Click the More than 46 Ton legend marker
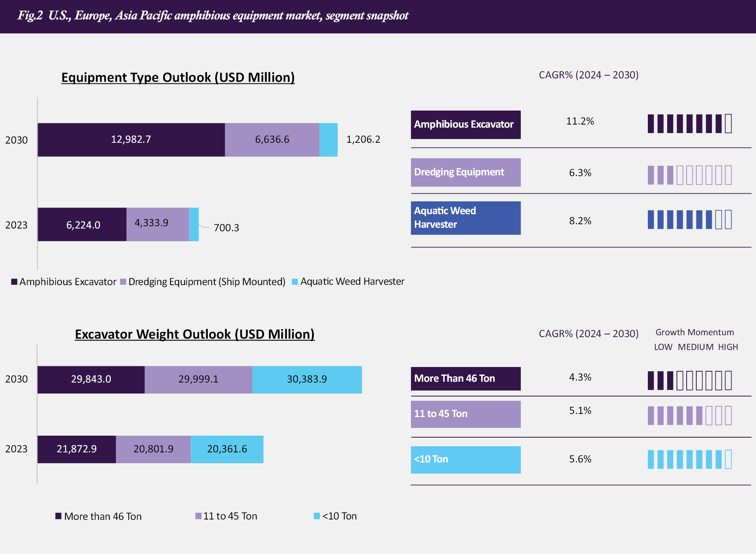The width and height of the screenshot is (756, 554). point(59,516)
